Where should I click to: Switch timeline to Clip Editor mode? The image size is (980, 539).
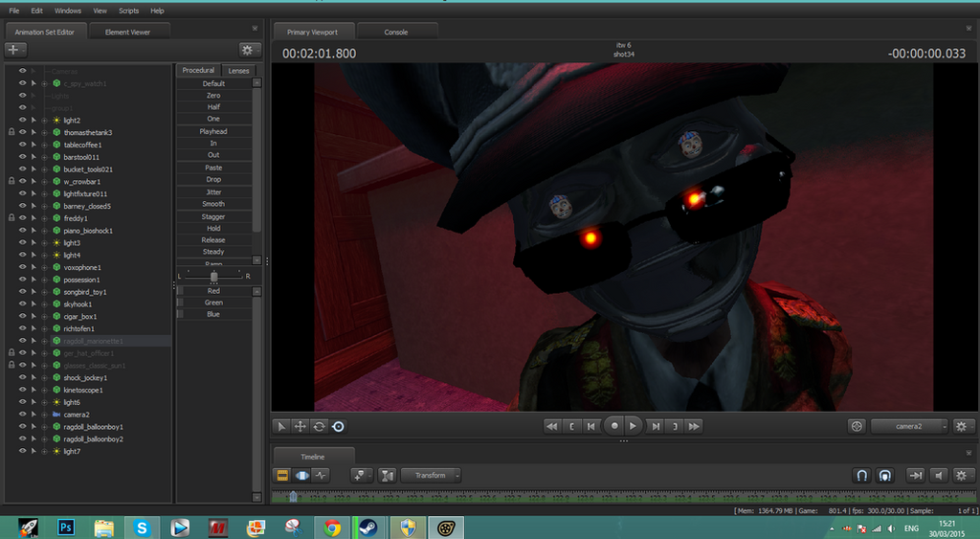coord(282,475)
